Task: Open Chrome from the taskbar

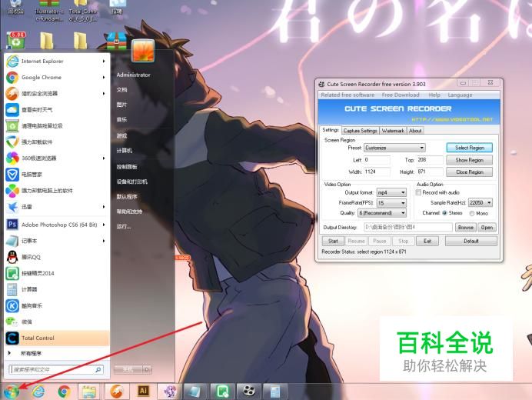Action: pyautogui.click(x=64, y=392)
